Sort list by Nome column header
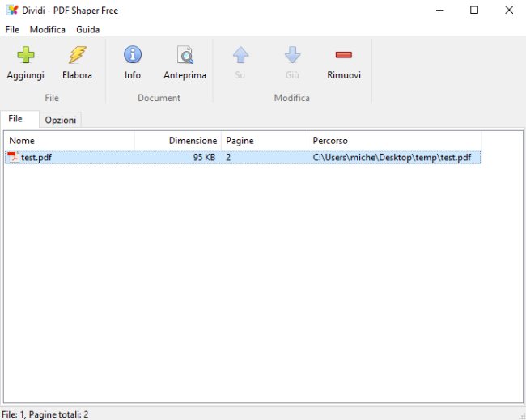This screenshot has height=420, width=526. click(x=70, y=141)
